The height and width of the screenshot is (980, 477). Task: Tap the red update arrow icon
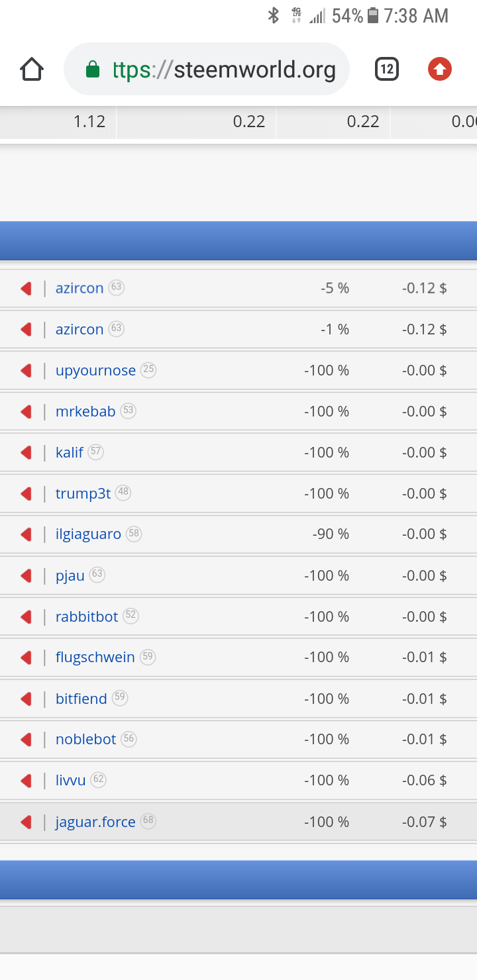[x=440, y=69]
